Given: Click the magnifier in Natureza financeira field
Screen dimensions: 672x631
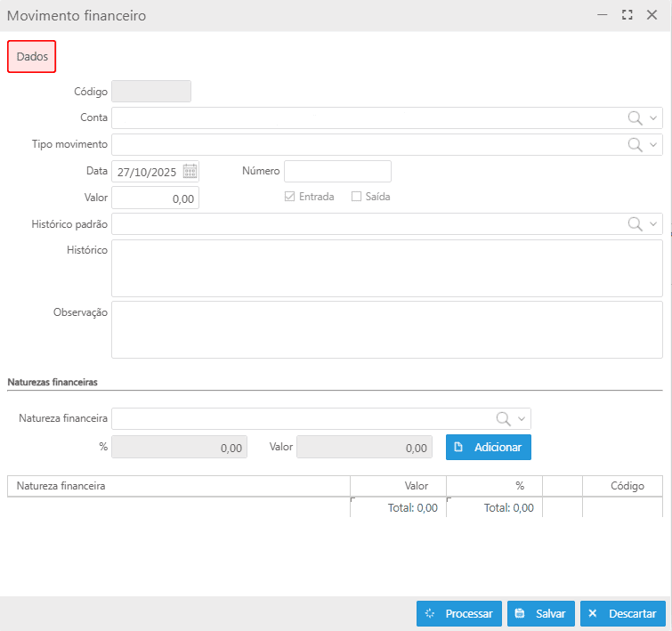Looking at the screenshot, I should (x=504, y=419).
